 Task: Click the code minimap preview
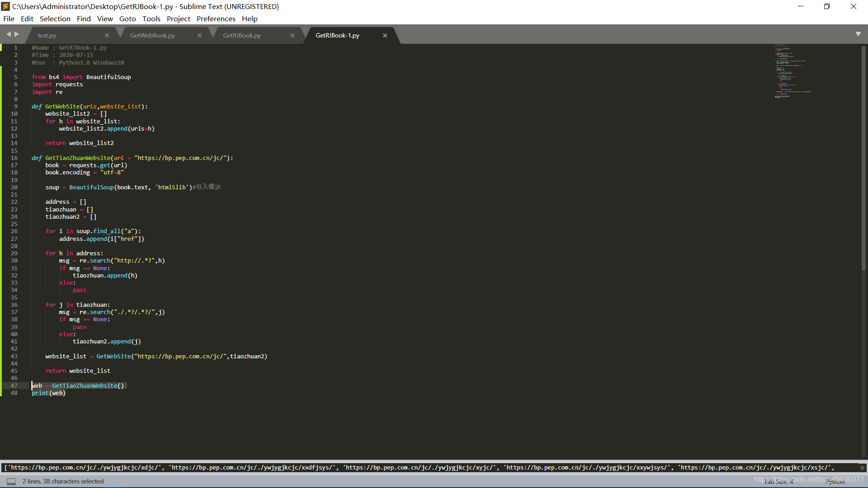[x=792, y=71]
